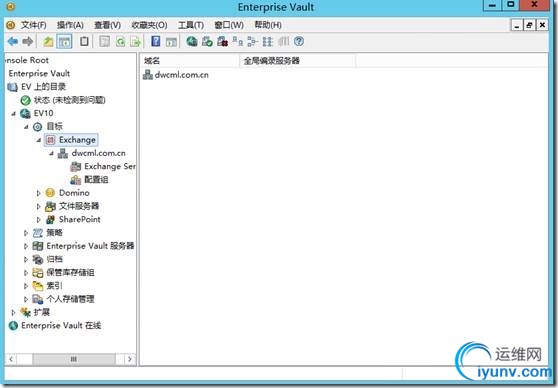Click the Export List toolbar icon

click(x=135, y=42)
